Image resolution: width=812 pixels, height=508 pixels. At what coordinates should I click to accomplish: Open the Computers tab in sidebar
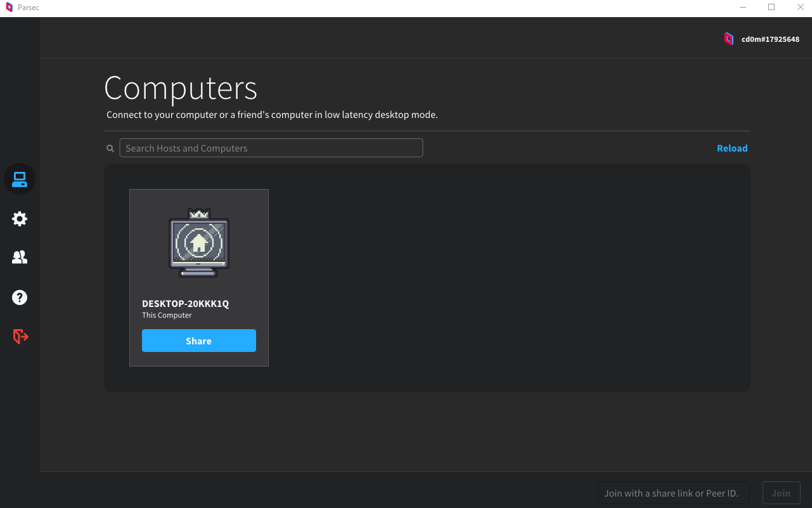click(20, 179)
